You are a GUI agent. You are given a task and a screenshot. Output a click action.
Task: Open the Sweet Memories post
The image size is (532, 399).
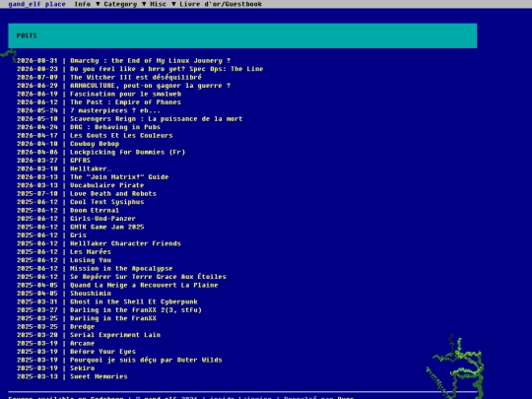click(x=99, y=376)
